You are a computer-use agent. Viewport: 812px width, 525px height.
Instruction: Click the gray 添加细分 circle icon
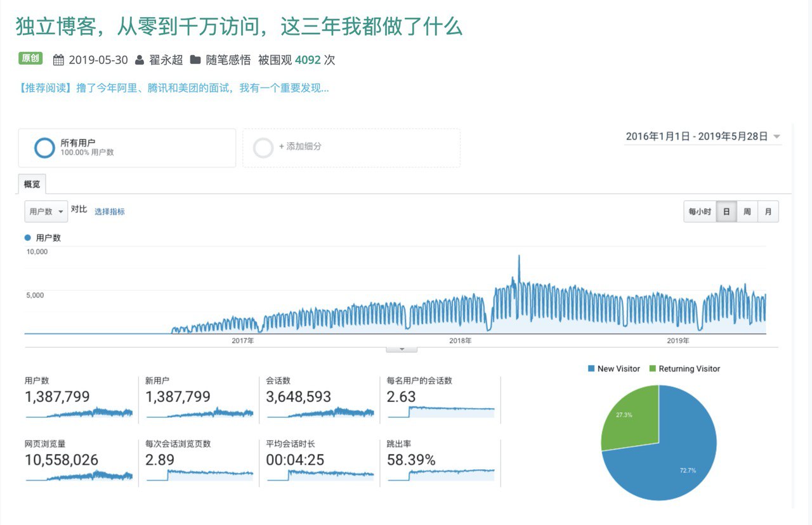pos(263,148)
